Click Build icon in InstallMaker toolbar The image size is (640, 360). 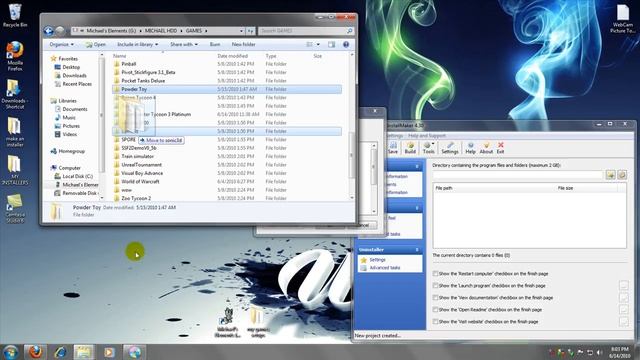pos(410,148)
